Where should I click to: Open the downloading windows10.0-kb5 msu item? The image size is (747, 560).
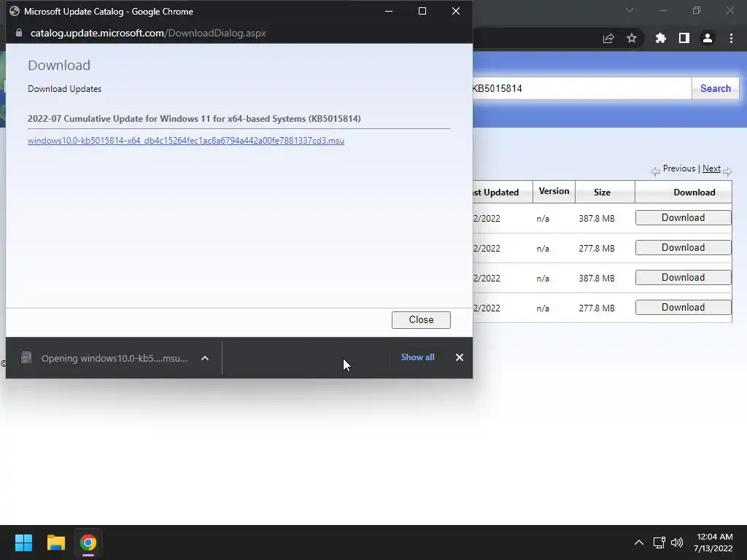115,358
